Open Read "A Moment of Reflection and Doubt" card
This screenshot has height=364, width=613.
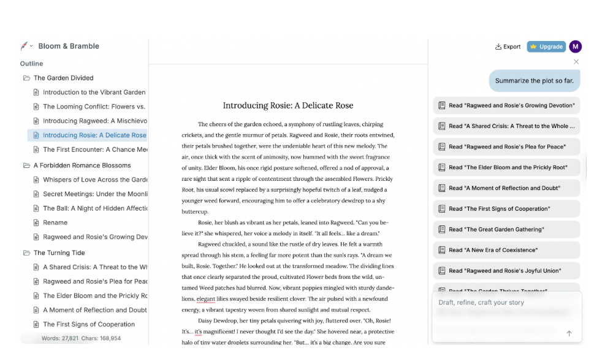point(506,188)
